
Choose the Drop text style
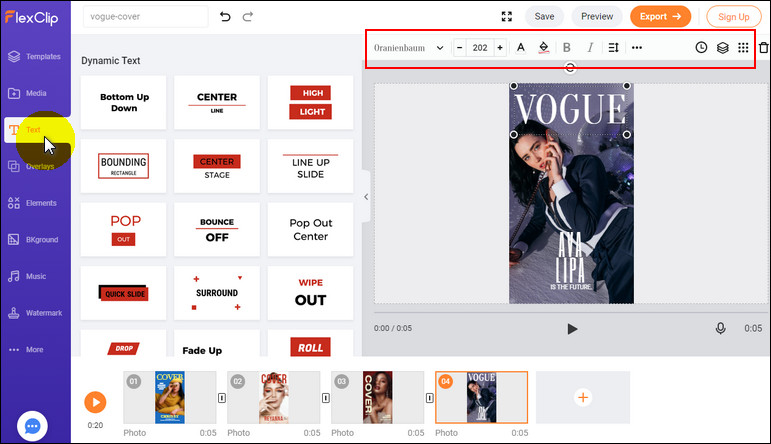pyautogui.click(x=123, y=344)
